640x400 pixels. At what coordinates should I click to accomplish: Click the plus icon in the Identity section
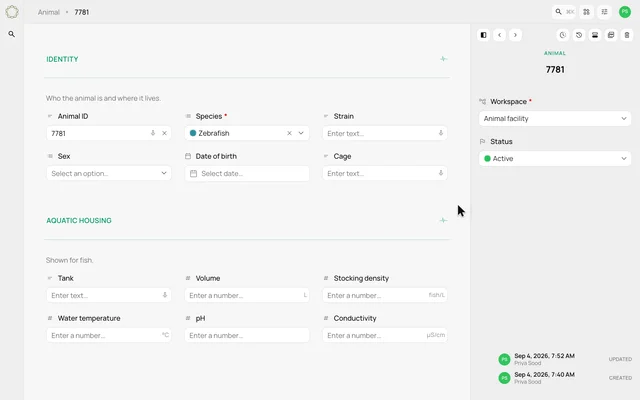(443, 59)
